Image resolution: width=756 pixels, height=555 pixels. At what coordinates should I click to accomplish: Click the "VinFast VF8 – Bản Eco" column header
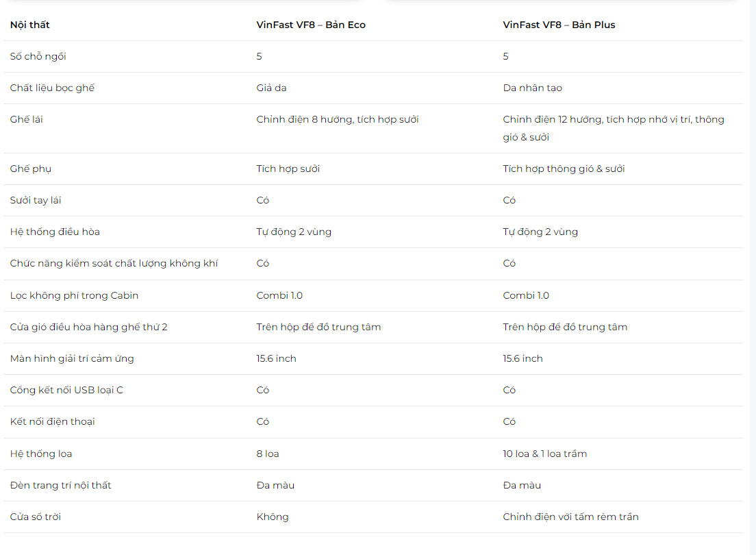pyautogui.click(x=311, y=25)
